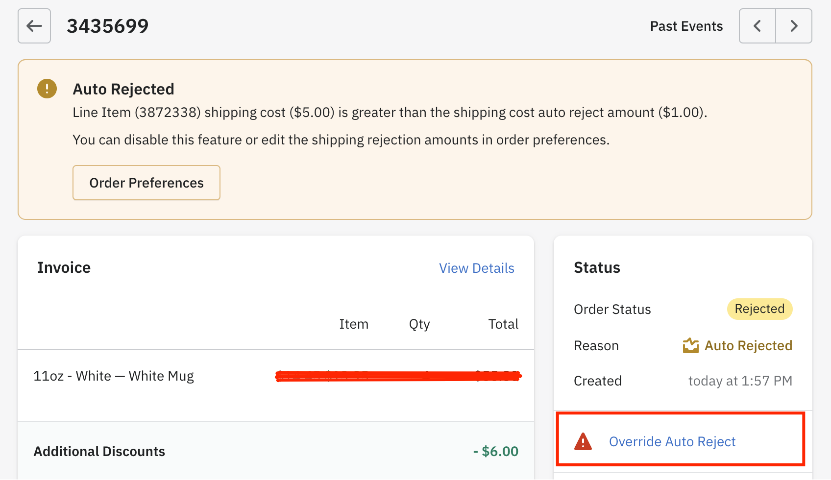Screen dimensions: 831x480
Task: Go to previous past event
Action: pyautogui.click(x=757, y=26)
